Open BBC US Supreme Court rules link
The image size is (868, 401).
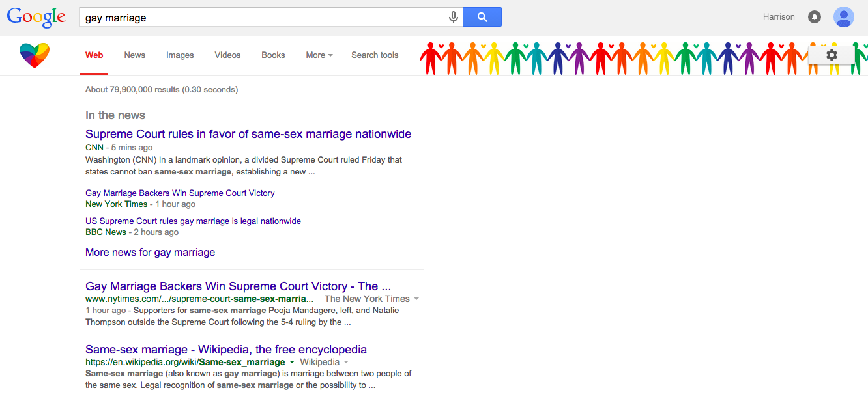tap(193, 221)
